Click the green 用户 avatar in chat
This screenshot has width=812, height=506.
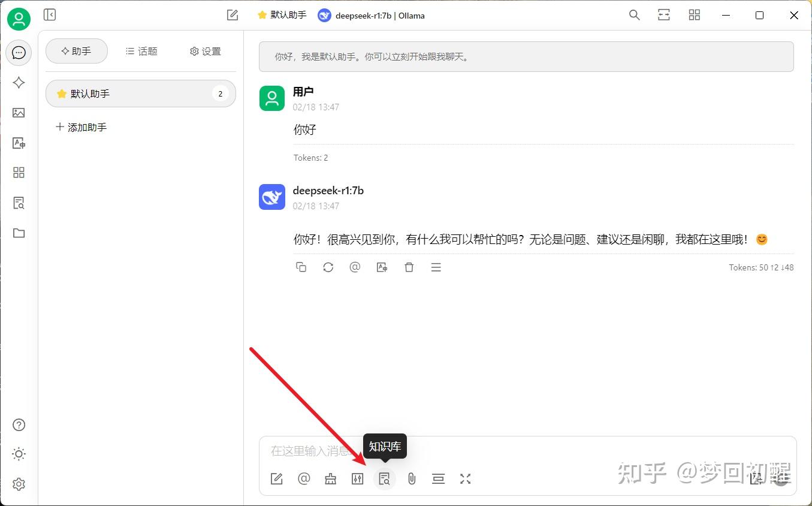click(x=272, y=98)
